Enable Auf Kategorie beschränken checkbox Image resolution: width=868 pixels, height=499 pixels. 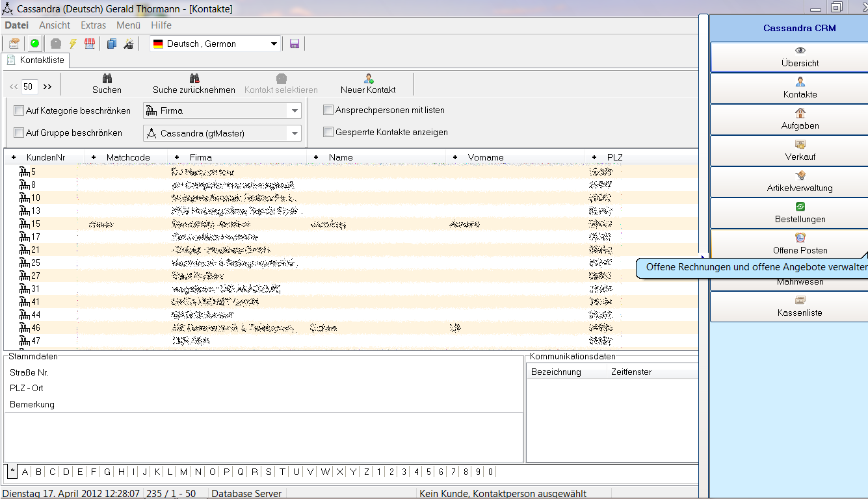pos(19,110)
